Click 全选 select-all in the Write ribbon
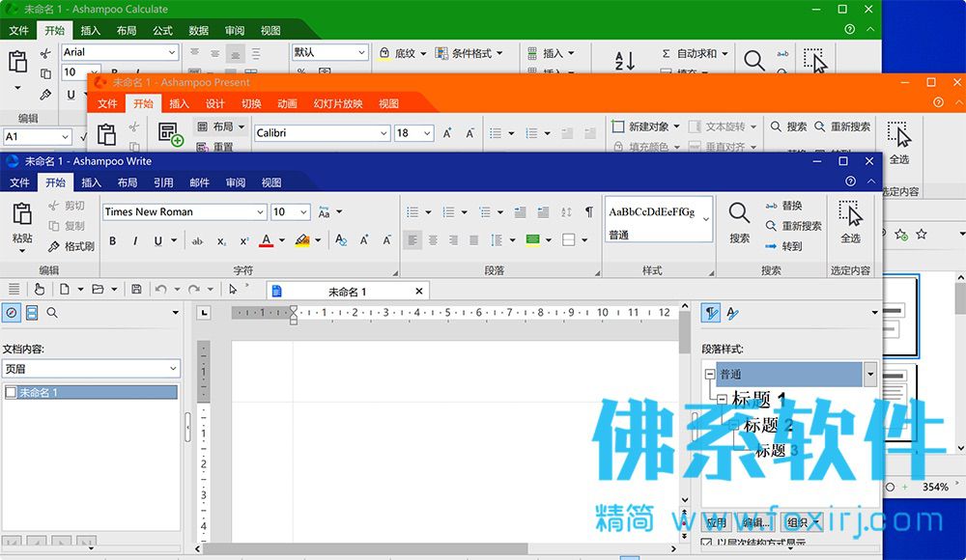The width and height of the screenshot is (966, 560). pyautogui.click(x=850, y=221)
